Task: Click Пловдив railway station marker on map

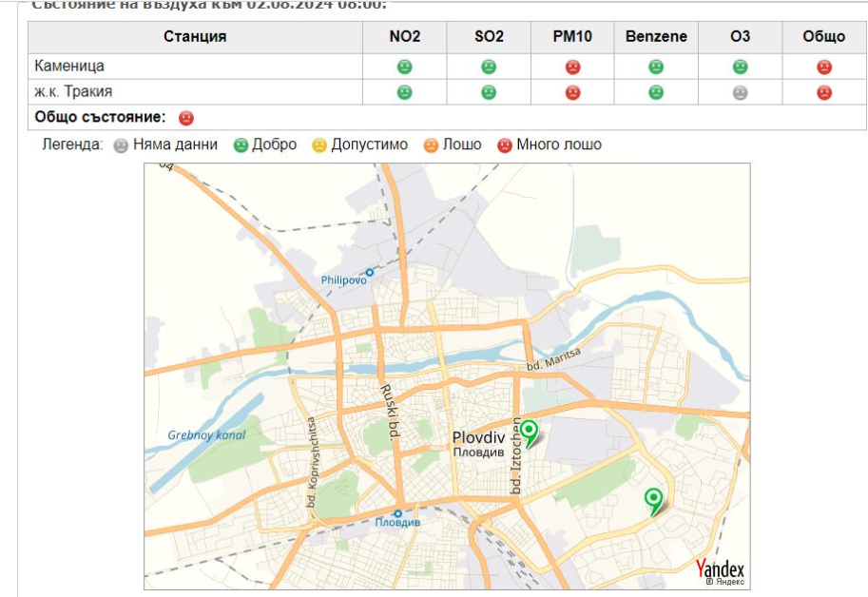Action: [x=397, y=513]
